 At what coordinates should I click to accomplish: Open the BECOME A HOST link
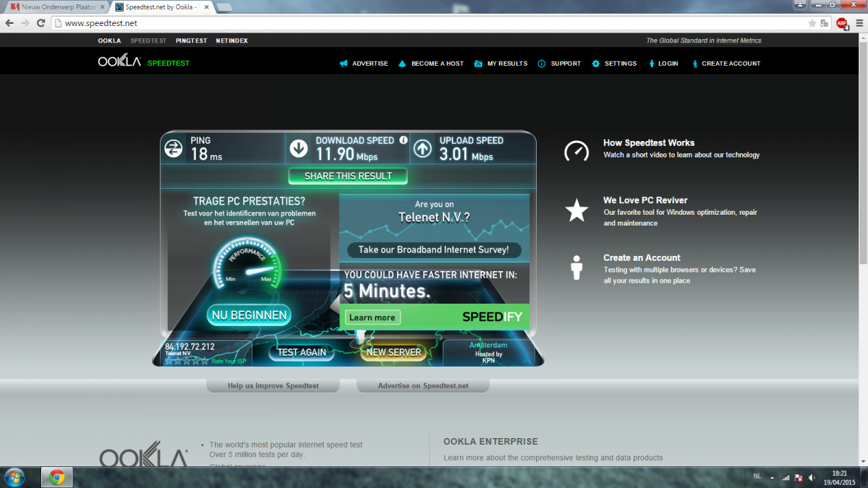coord(438,64)
